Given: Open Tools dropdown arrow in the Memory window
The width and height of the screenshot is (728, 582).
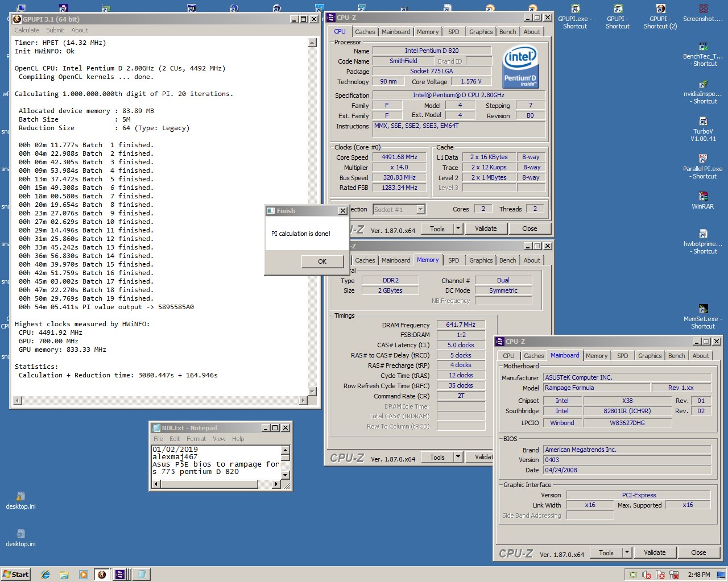Looking at the screenshot, I should point(458,457).
